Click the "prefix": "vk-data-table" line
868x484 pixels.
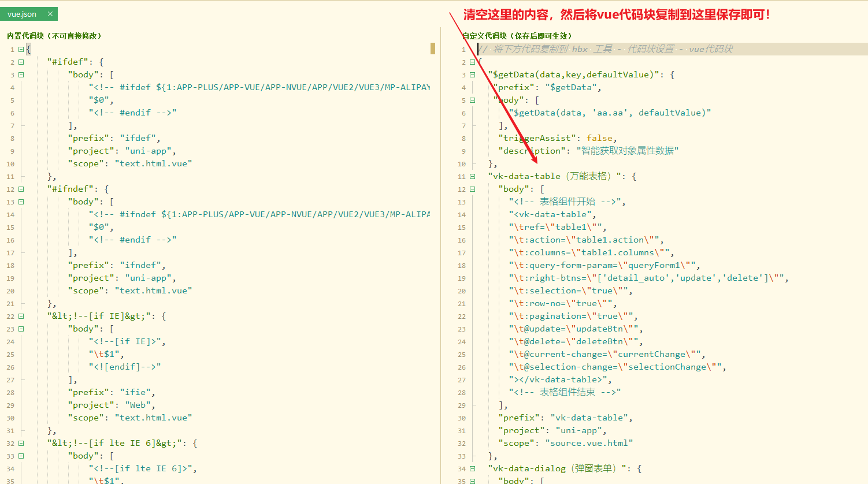(x=565, y=418)
